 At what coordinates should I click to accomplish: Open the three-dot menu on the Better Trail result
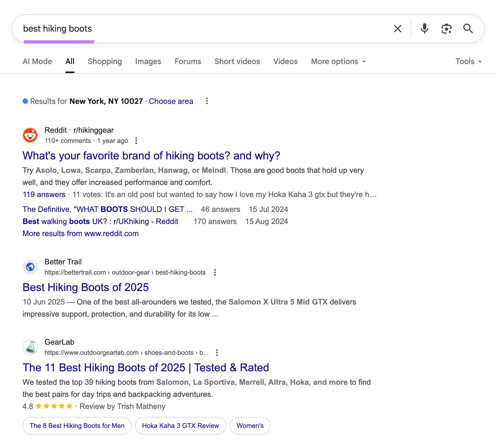pyautogui.click(x=215, y=272)
